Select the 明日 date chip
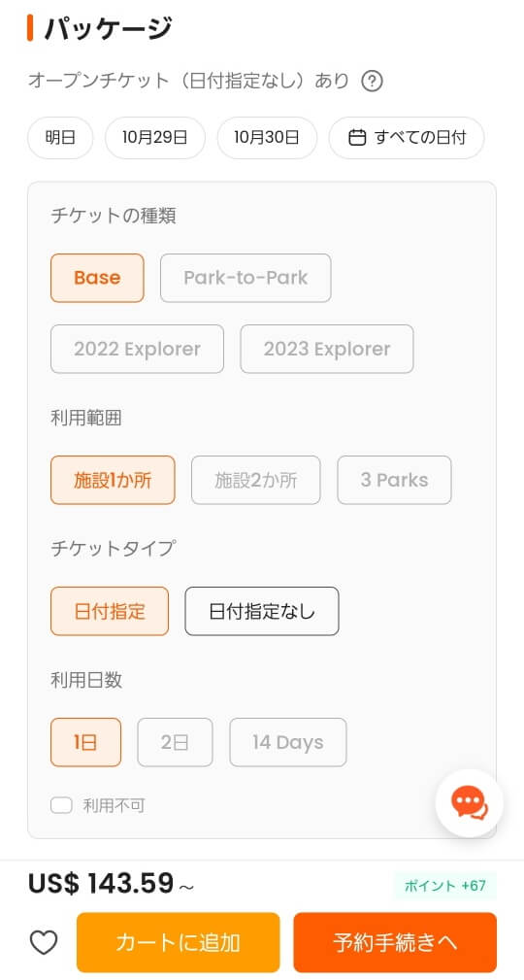 pos(60,138)
